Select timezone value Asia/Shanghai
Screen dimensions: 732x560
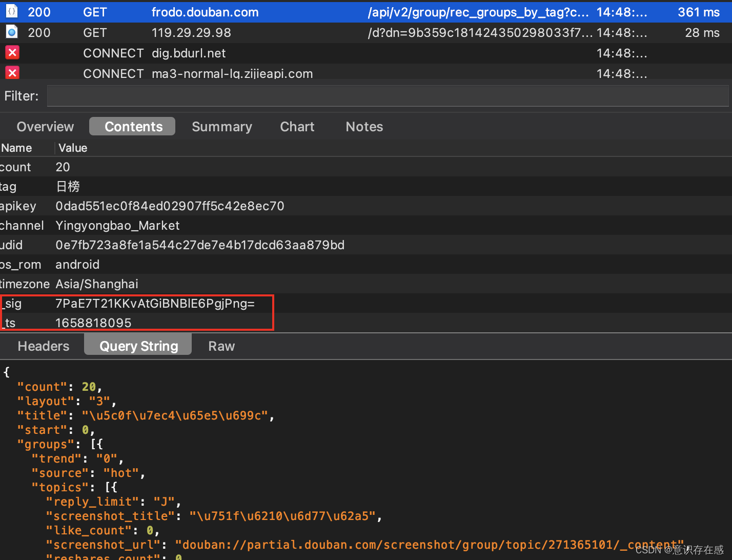(x=97, y=284)
